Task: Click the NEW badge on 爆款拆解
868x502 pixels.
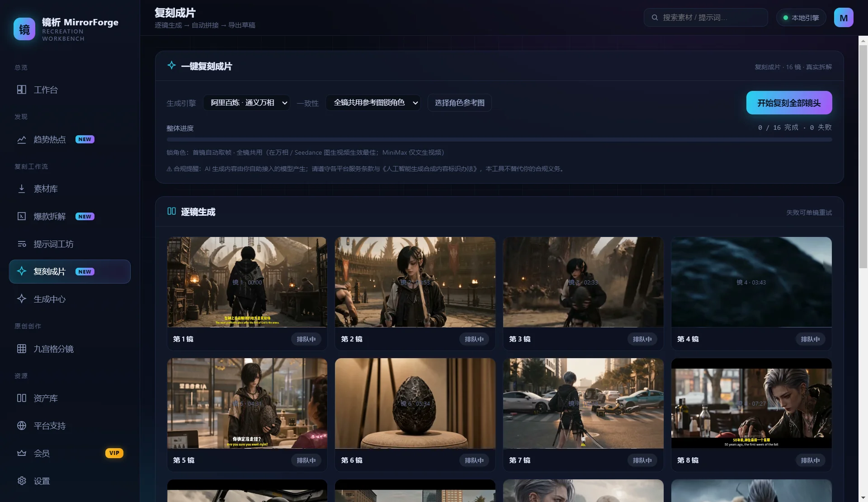Action: 85,216
